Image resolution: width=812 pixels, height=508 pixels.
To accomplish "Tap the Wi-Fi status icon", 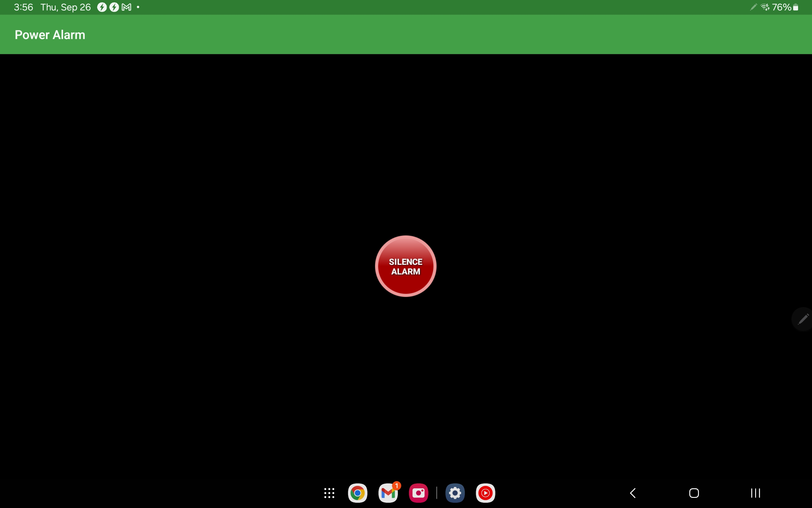I will [765, 7].
